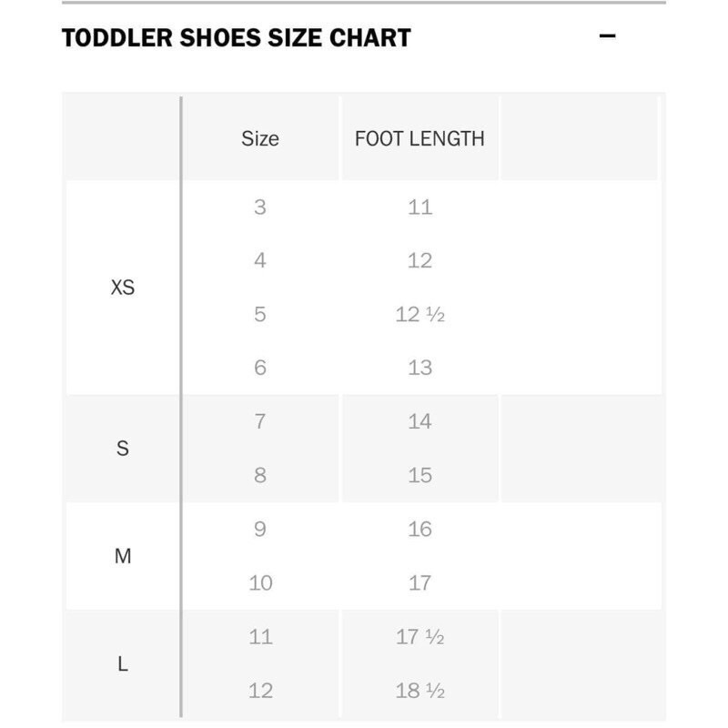
Task: Click foot length 11 for size 3
Action: [x=420, y=207]
